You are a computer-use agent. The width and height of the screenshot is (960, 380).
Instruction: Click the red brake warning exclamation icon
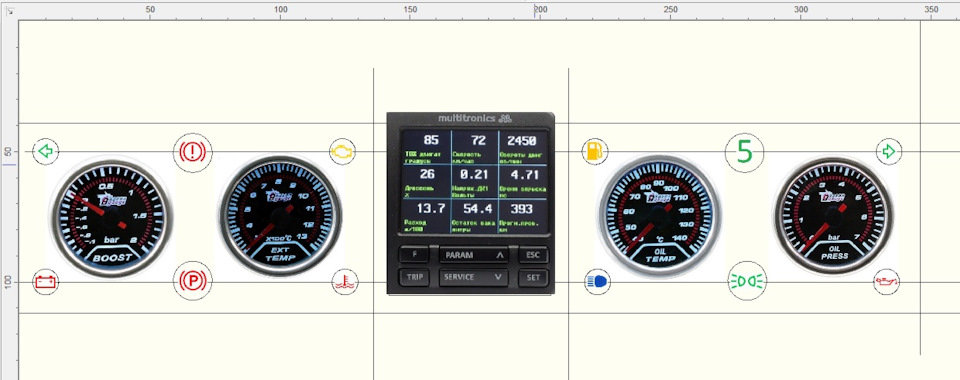pyautogui.click(x=193, y=152)
